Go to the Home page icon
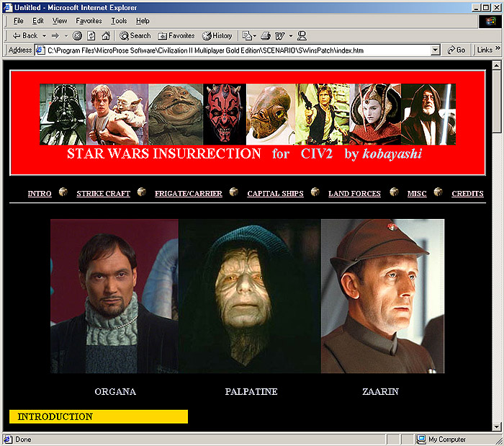 pyautogui.click(x=106, y=35)
